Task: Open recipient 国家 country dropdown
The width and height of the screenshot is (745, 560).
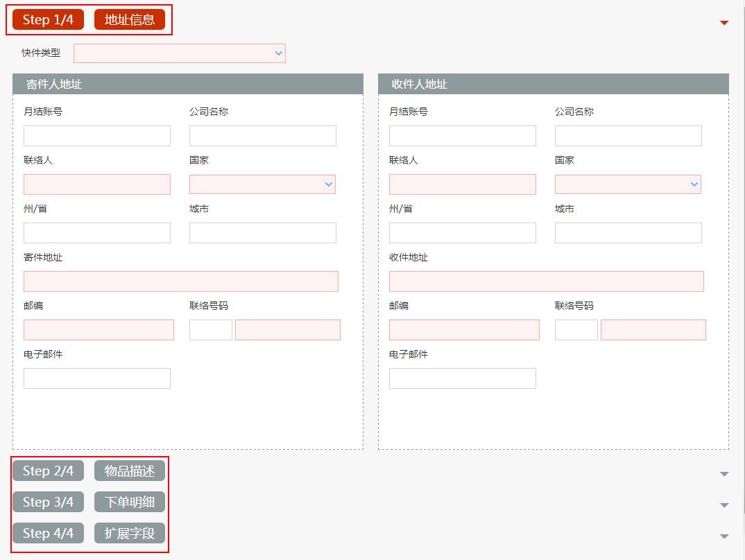Action: click(628, 184)
